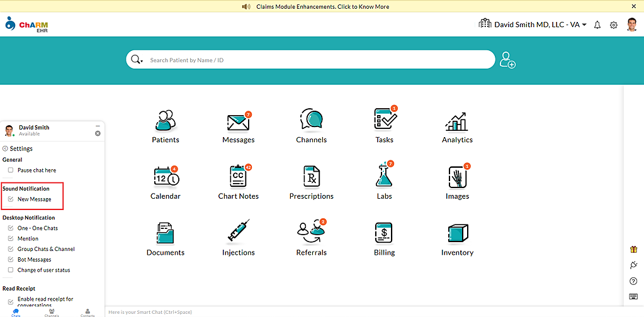Image resolution: width=644 pixels, height=317 pixels.
Task: Open the Prescriptions Rx icon
Action: [312, 176]
